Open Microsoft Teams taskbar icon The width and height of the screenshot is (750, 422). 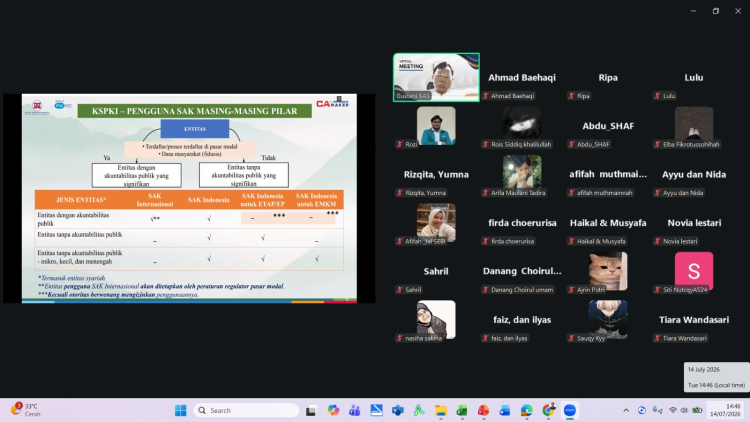pos(354,410)
